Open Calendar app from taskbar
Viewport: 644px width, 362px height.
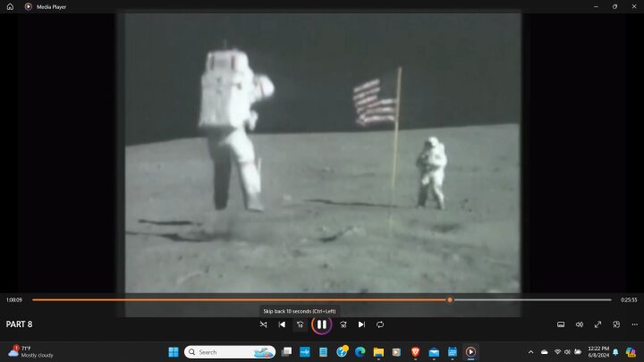point(453,352)
